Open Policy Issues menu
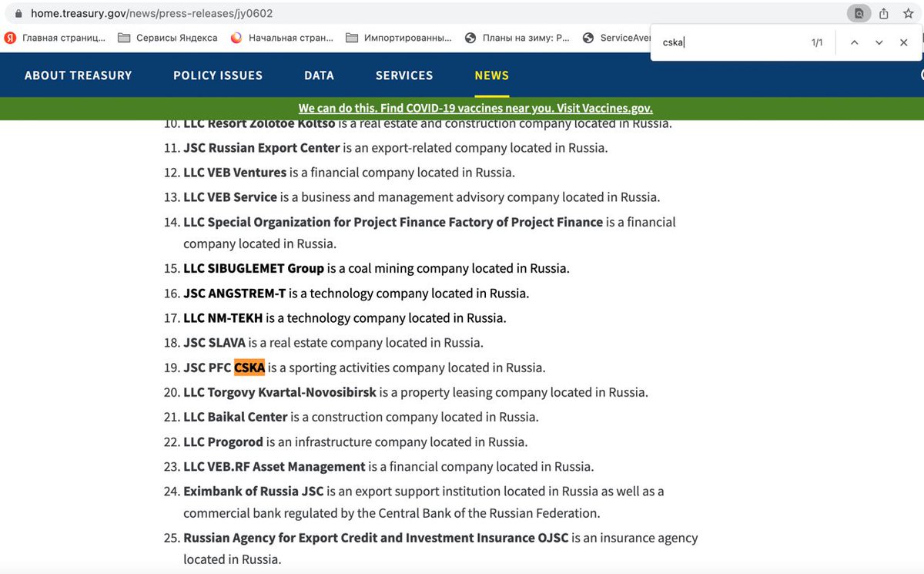Viewport: 924px width, 574px height. (218, 76)
